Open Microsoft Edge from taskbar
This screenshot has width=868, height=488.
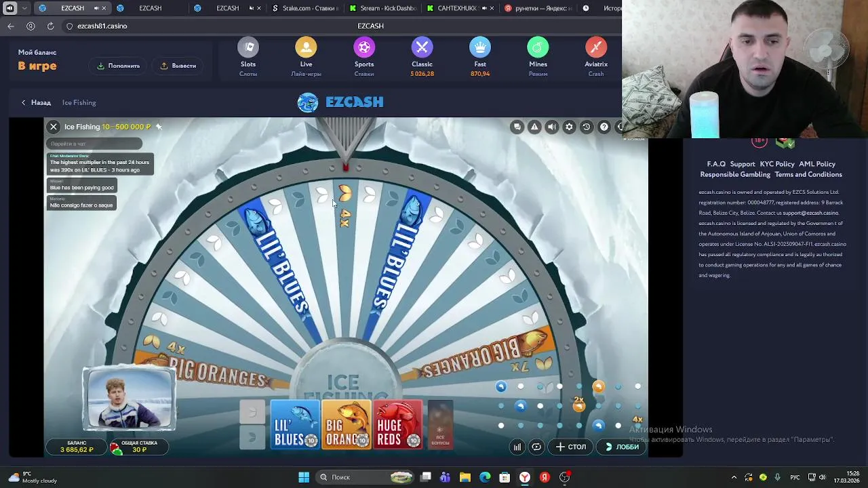pyautogui.click(x=485, y=477)
